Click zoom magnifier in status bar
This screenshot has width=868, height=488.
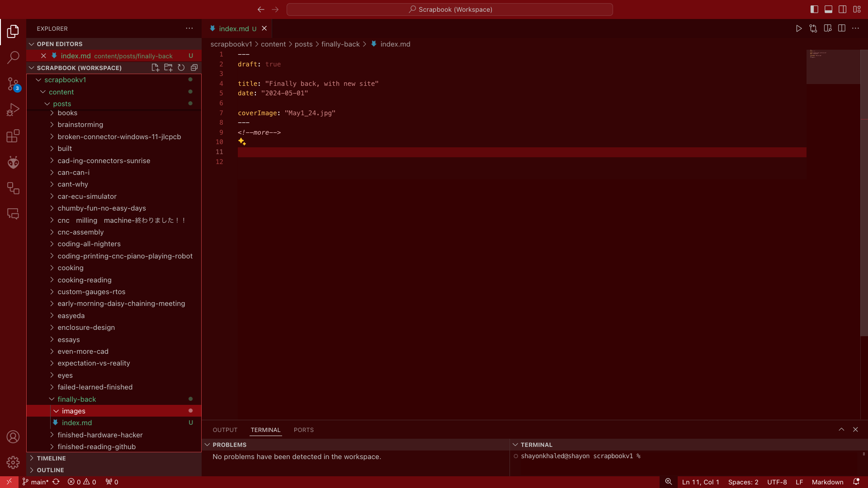669,482
